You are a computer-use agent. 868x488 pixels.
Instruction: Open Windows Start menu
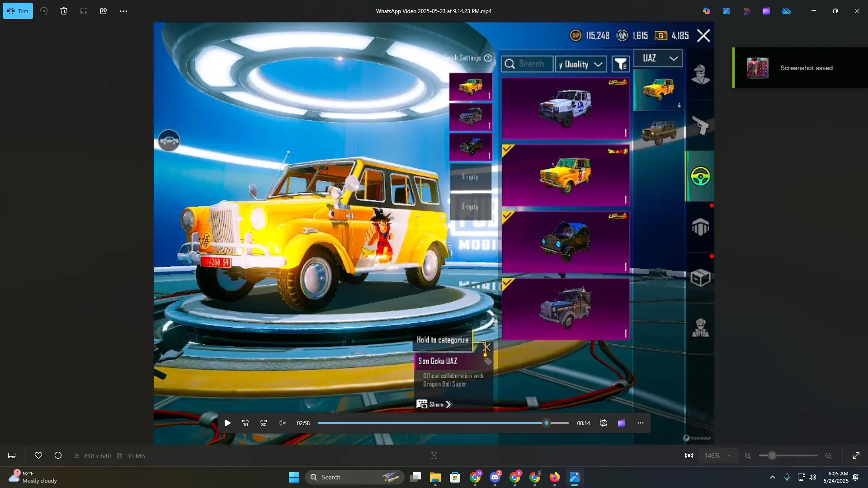(294, 477)
